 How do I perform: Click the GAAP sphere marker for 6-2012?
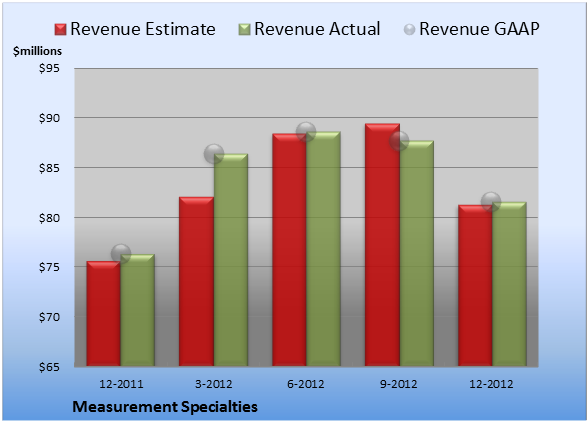click(306, 132)
